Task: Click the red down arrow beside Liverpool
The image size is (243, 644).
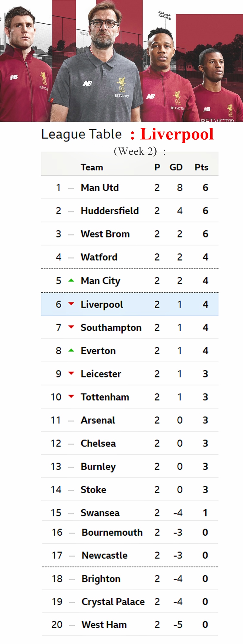Action: 71,304
